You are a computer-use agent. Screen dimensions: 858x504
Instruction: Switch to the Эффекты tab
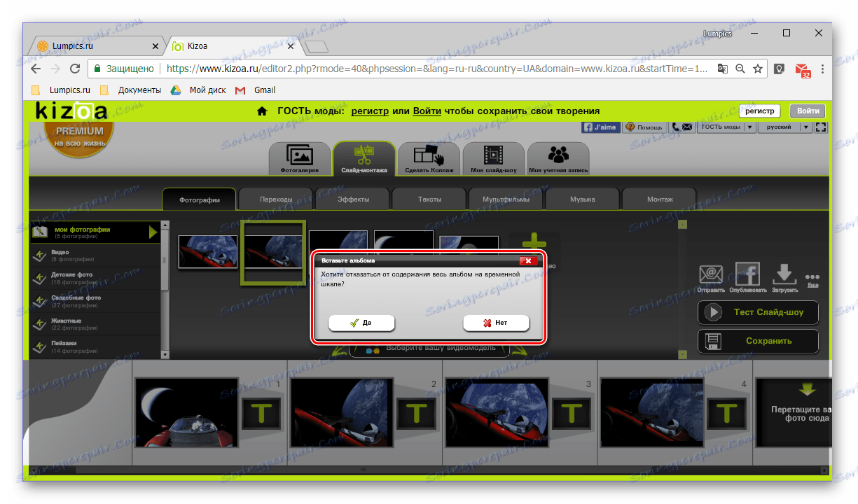(353, 199)
